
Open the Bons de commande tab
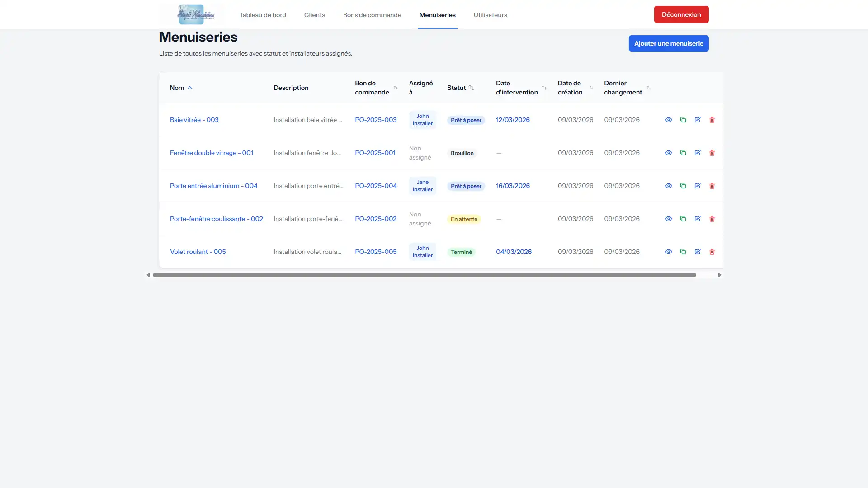click(372, 15)
